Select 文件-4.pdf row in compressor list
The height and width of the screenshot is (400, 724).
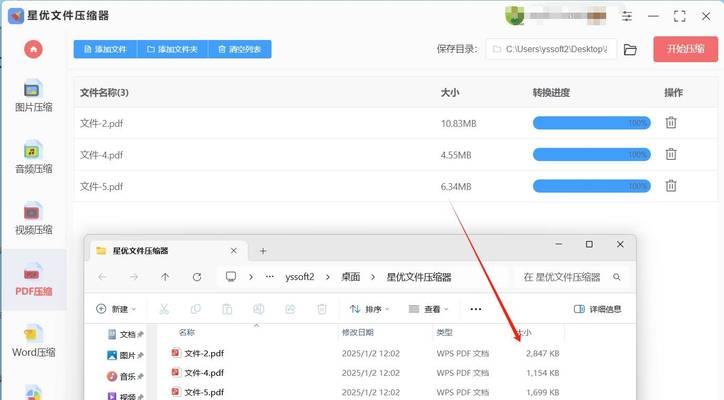(x=395, y=155)
